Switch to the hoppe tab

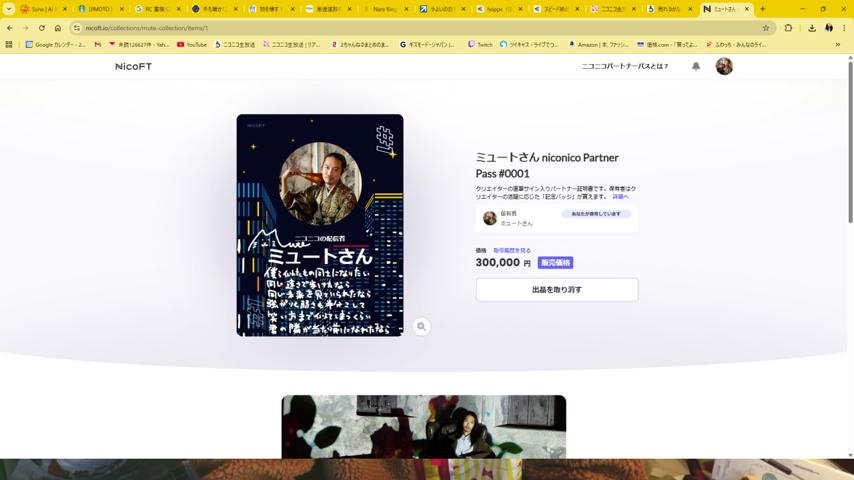499,9
